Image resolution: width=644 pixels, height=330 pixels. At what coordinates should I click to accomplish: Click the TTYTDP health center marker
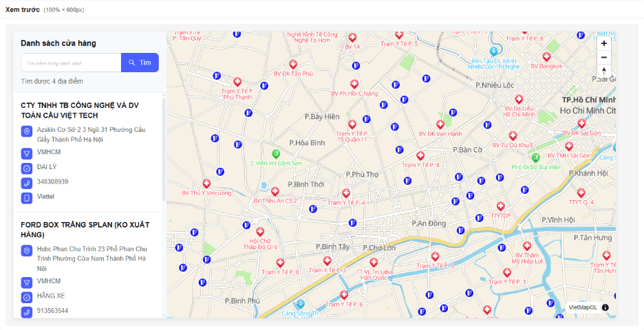(500, 206)
